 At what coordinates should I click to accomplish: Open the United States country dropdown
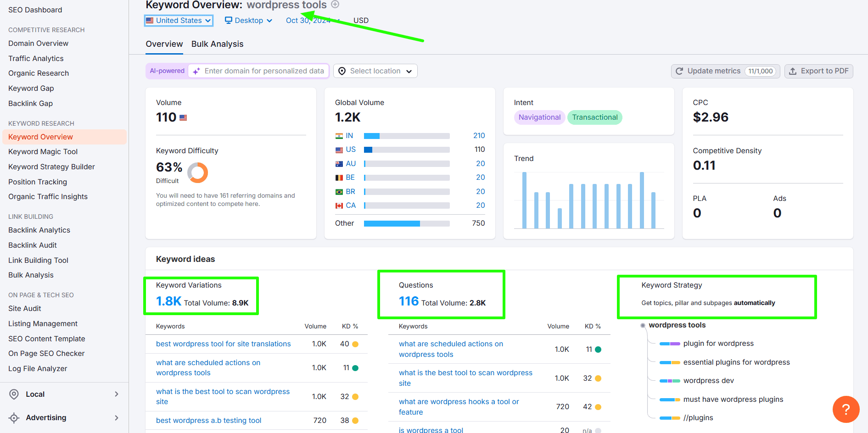click(179, 20)
